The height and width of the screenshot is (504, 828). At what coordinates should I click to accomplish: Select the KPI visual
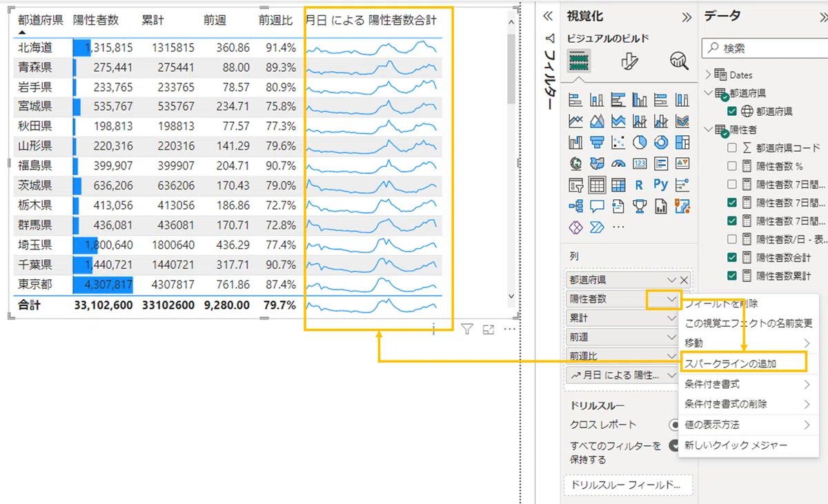pos(682,164)
